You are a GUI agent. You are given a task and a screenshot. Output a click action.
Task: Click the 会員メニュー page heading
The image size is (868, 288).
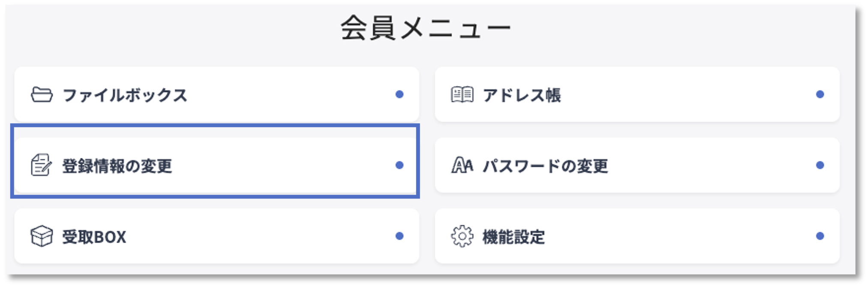coord(426,28)
